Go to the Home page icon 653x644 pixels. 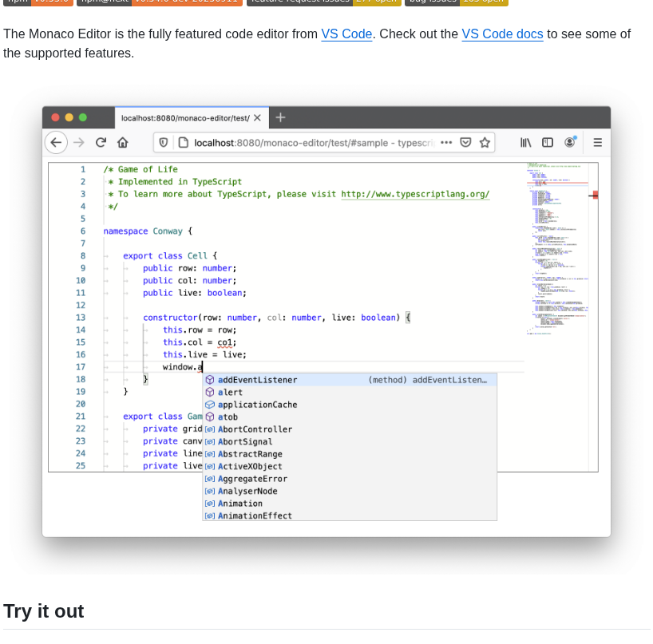(122, 143)
